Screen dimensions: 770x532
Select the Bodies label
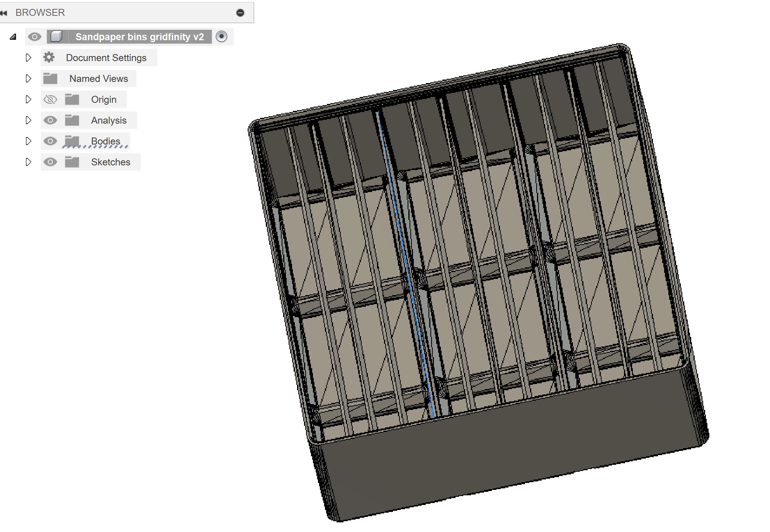click(x=105, y=141)
